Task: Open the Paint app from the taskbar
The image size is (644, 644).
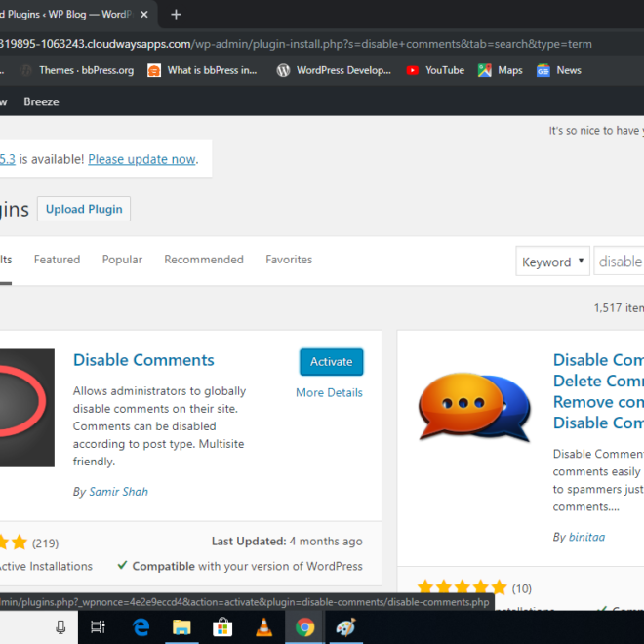Action: [x=345, y=627]
